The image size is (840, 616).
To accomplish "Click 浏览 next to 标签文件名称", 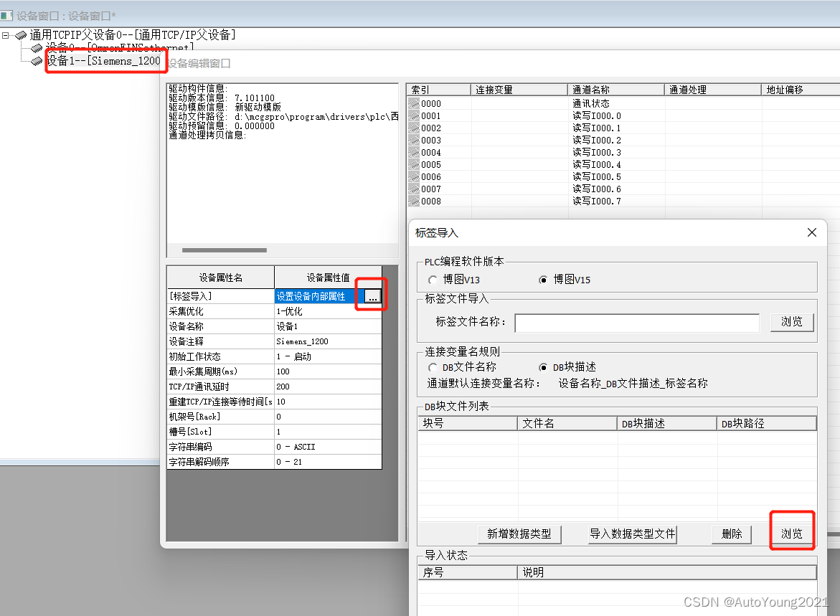I will (x=792, y=322).
